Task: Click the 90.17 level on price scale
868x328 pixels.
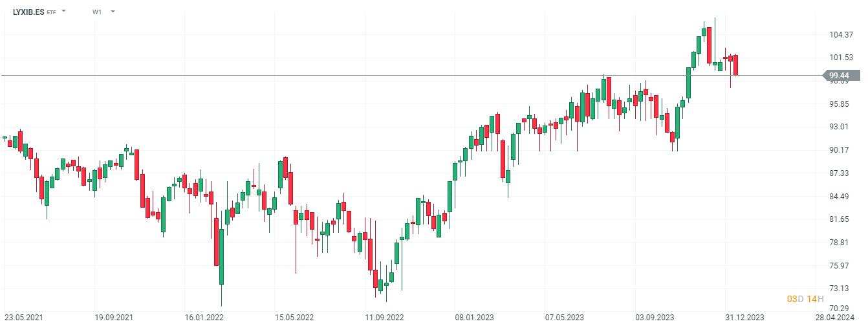Action: pos(840,149)
